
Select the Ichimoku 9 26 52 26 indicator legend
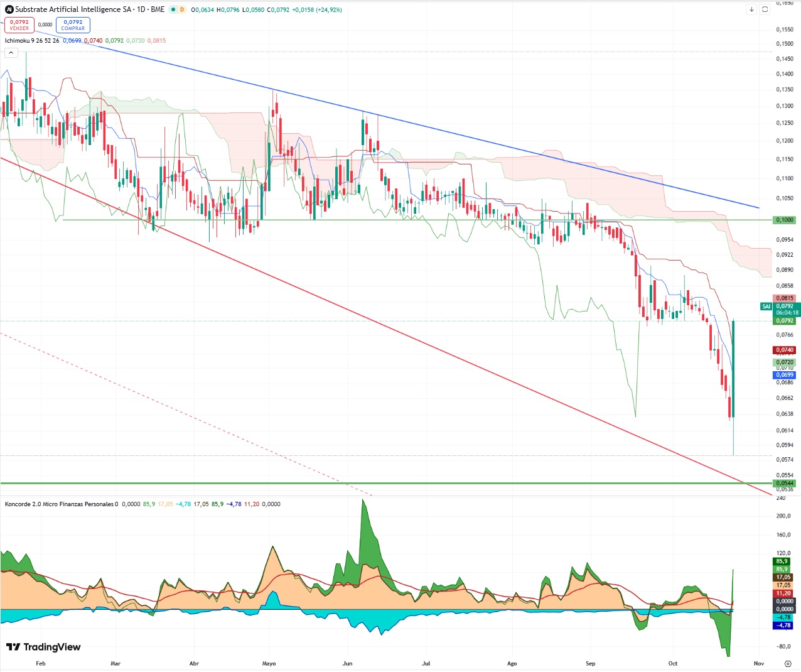pyautogui.click(x=32, y=40)
